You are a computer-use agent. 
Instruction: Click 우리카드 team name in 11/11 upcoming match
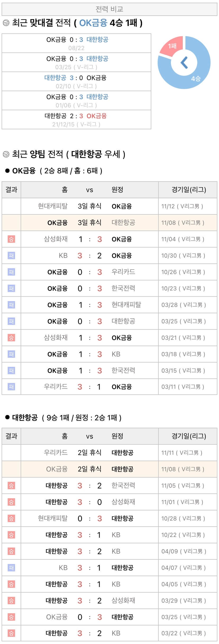click(56, 453)
